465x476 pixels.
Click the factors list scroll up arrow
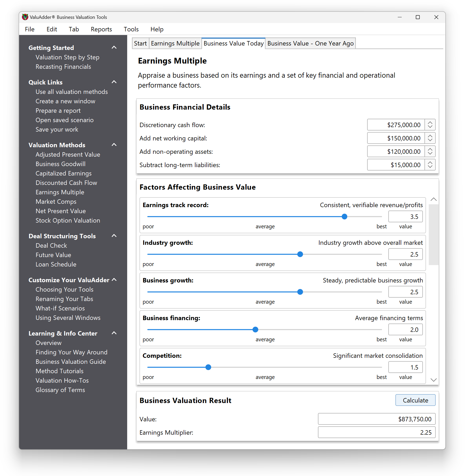[x=434, y=199]
